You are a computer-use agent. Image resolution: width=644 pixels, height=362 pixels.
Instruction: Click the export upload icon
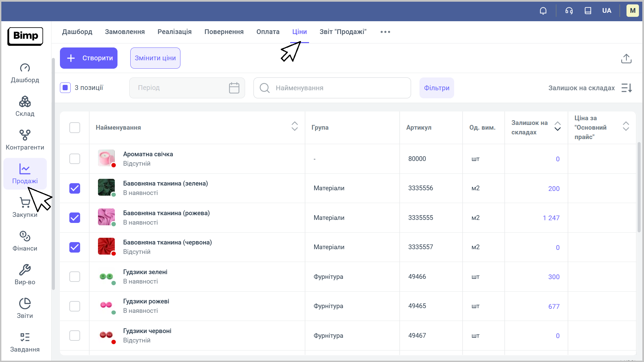tap(626, 59)
